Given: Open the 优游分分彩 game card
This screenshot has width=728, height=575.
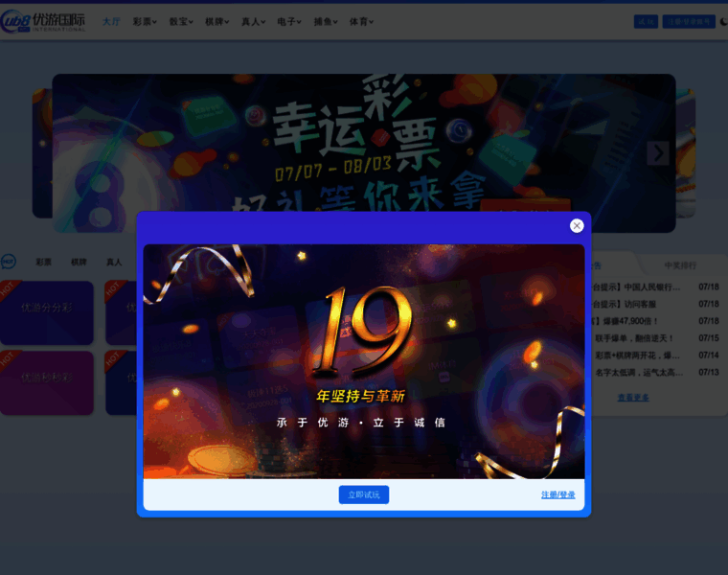Looking at the screenshot, I should click(46, 312).
